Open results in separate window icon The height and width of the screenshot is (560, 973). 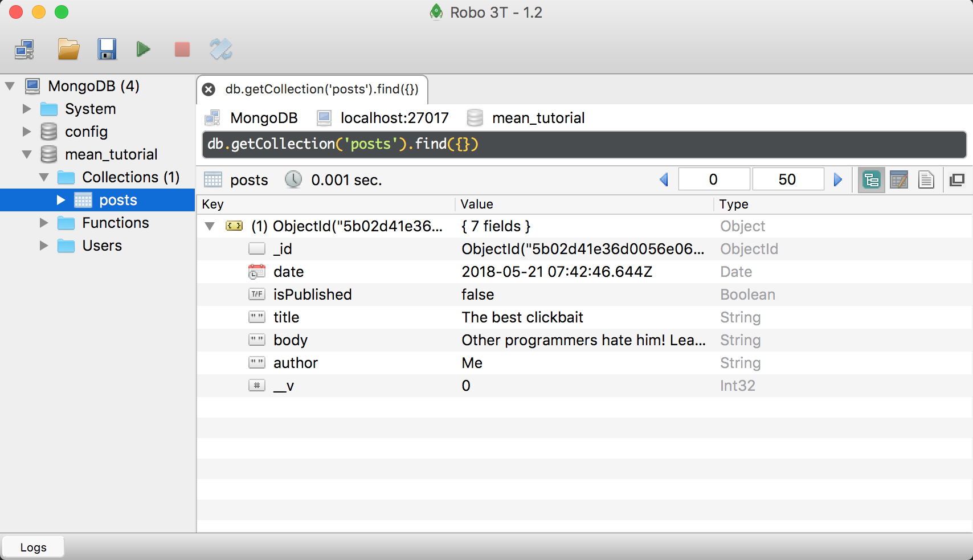point(957,180)
